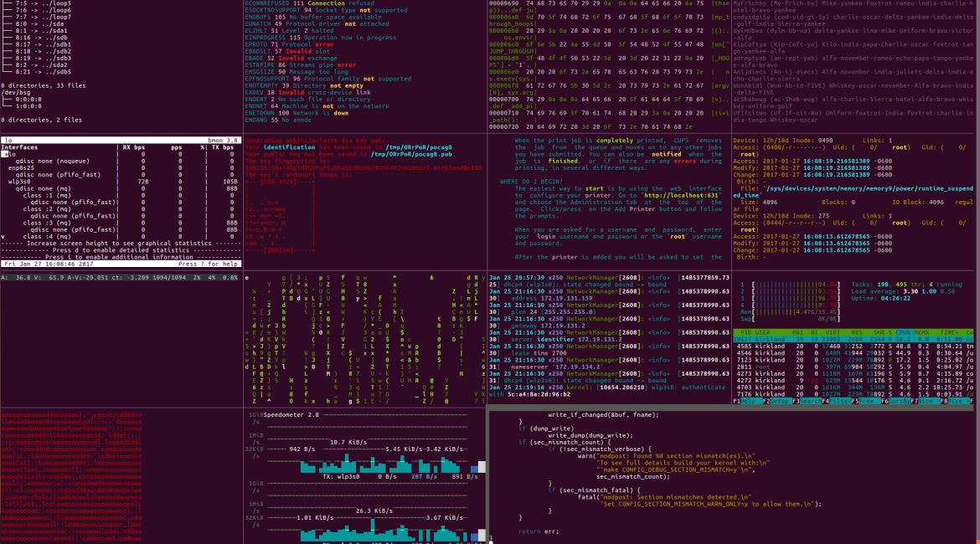Open htop setup via the F2Setup label
Viewport: 980px width, 544px height.
coord(779,402)
